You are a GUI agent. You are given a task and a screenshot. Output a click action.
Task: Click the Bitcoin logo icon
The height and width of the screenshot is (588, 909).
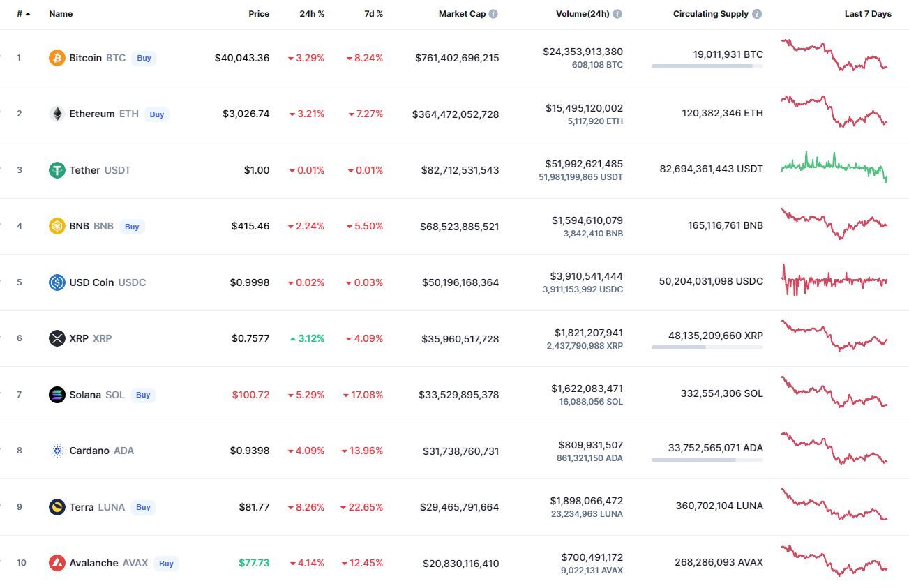[x=57, y=58]
